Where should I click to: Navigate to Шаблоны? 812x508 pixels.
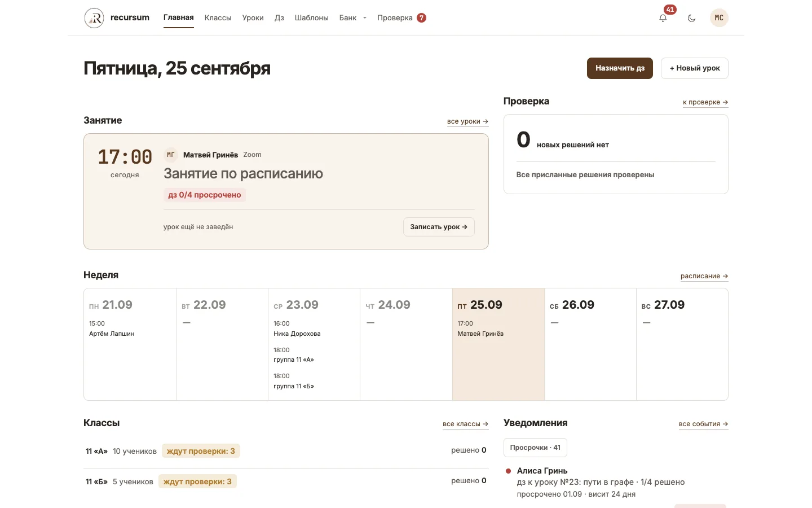coord(311,18)
